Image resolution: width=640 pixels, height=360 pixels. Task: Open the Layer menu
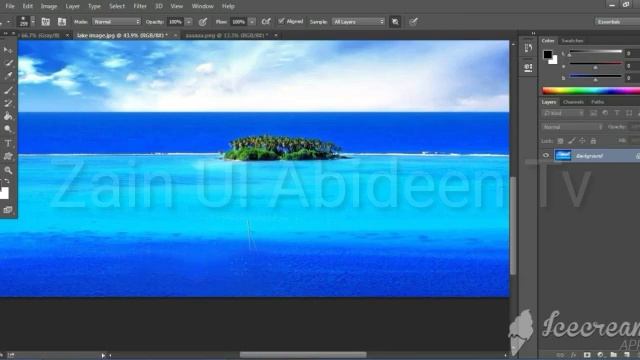pyautogui.click(x=73, y=6)
